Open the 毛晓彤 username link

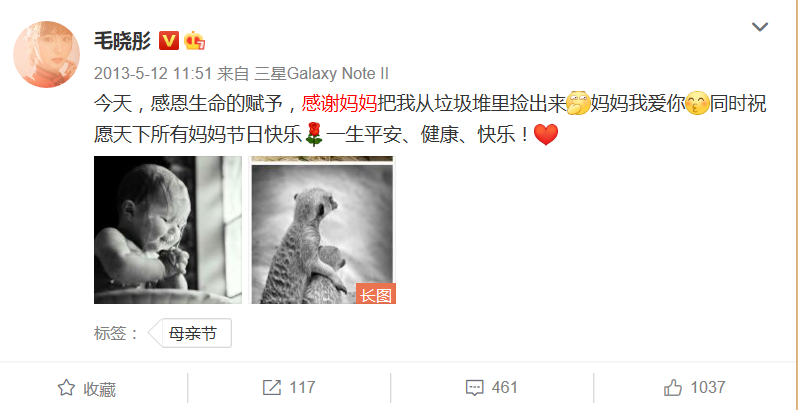click(123, 41)
